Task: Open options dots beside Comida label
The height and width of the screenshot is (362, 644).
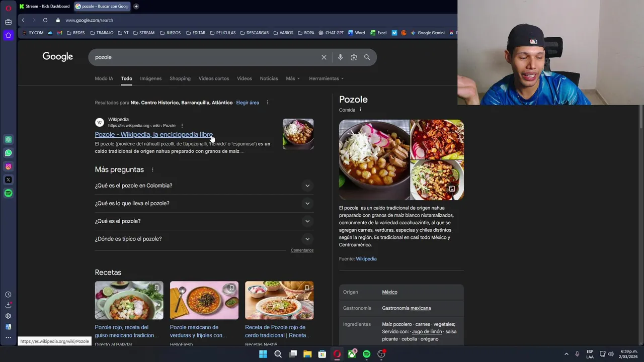Action: pos(360,110)
